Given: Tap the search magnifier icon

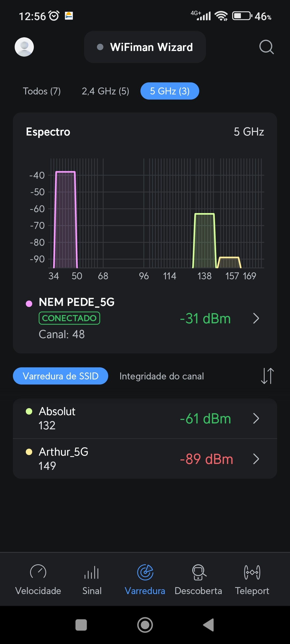Looking at the screenshot, I should (x=266, y=47).
